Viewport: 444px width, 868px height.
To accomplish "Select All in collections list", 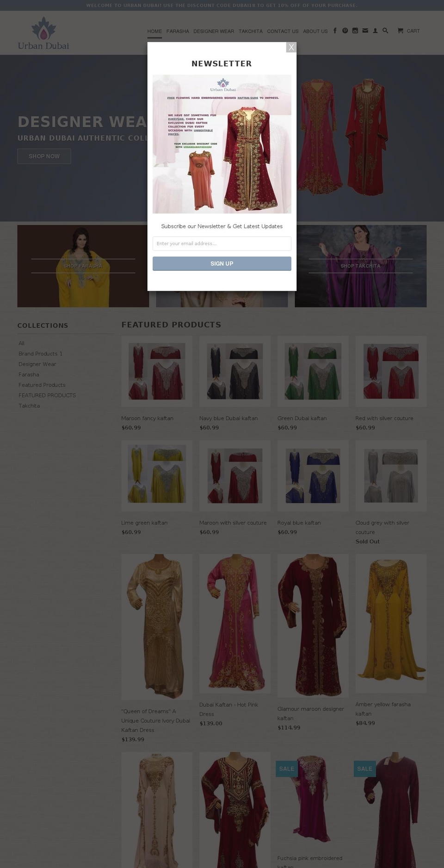I will click(21, 343).
